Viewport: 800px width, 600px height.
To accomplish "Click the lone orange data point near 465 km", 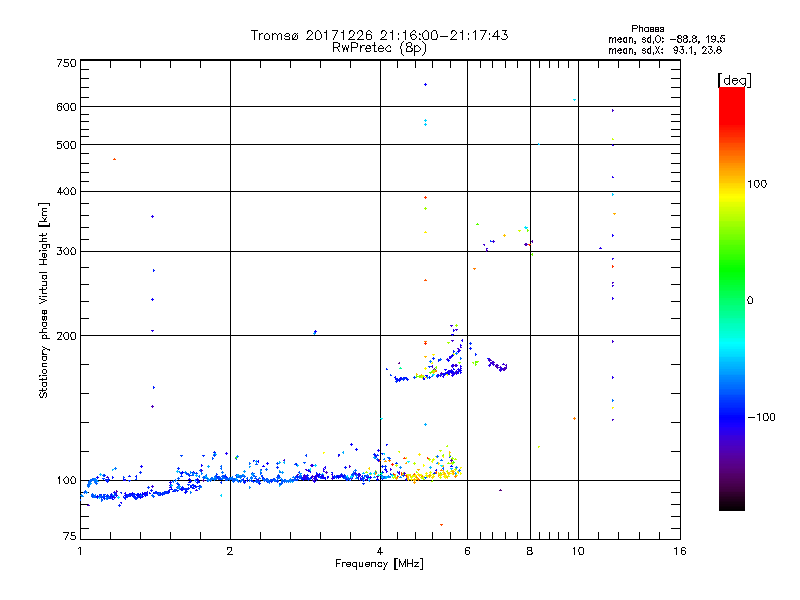I will point(114,159).
